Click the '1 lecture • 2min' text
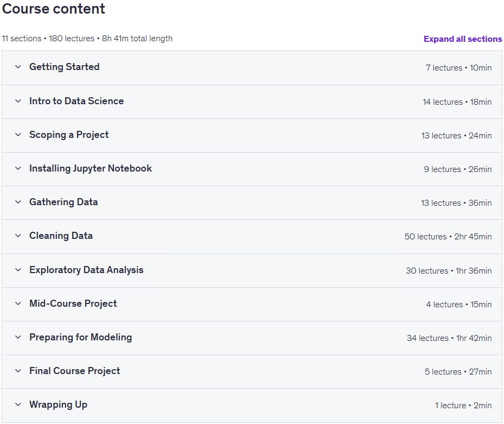504x424 pixels. coord(463,406)
